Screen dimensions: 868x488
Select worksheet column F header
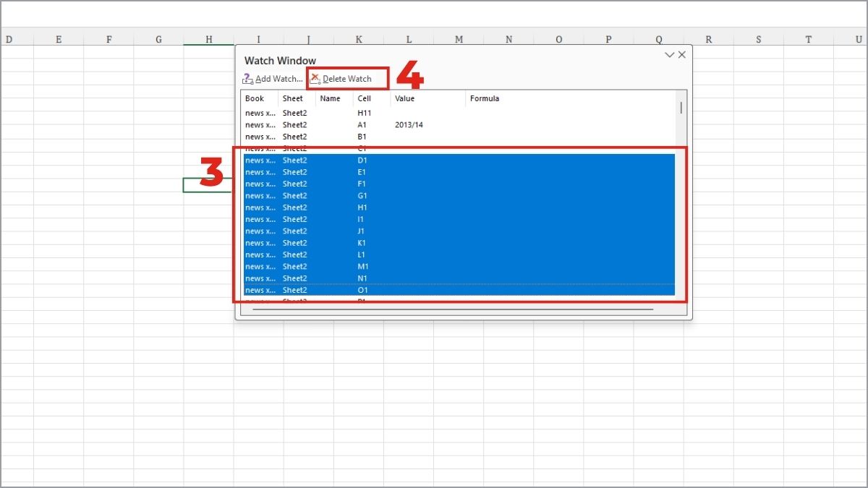tap(109, 40)
